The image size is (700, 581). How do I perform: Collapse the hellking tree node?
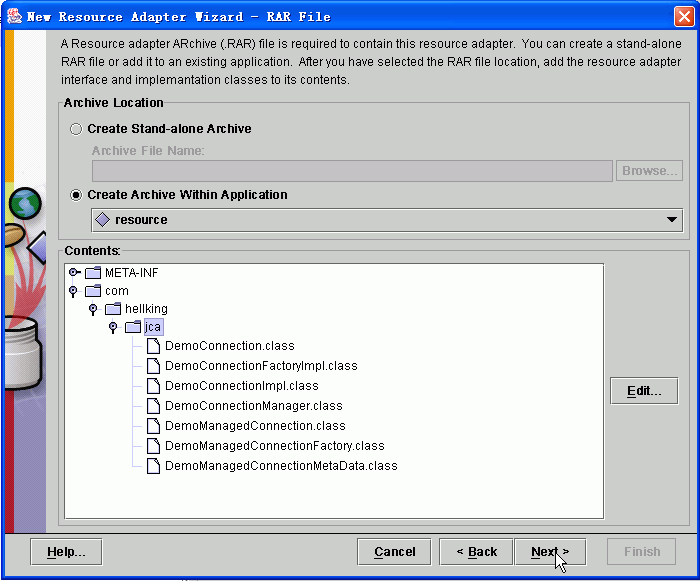pos(93,309)
